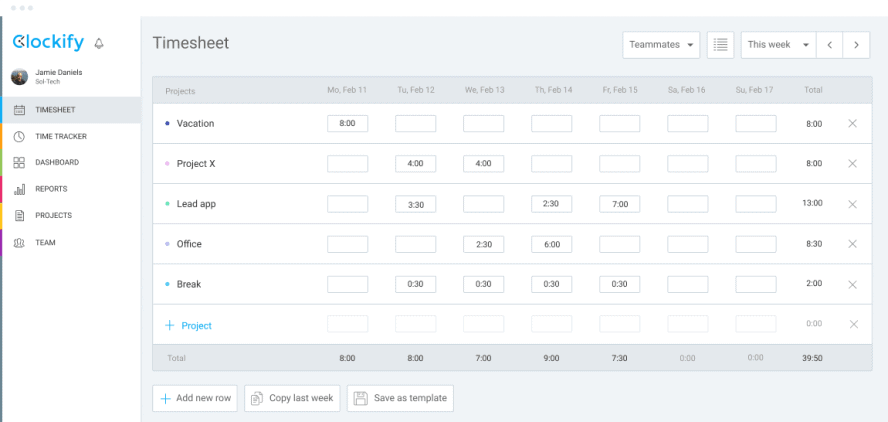Edit Project X time for Tuesday Feb 12
Viewport: 888px width, 422px height.
(415, 164)
